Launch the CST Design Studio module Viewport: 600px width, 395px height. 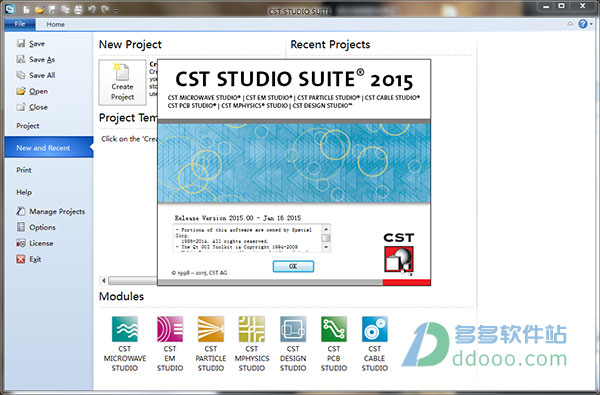tap(293, 344)
